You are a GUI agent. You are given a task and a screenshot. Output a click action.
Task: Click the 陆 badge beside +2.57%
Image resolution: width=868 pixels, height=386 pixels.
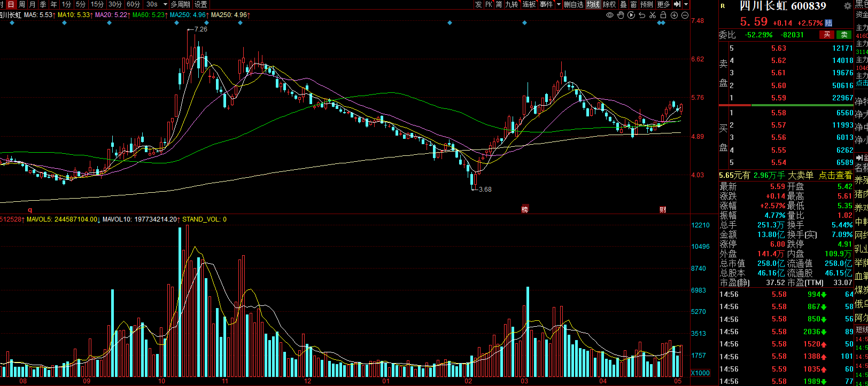pos(828,23)
